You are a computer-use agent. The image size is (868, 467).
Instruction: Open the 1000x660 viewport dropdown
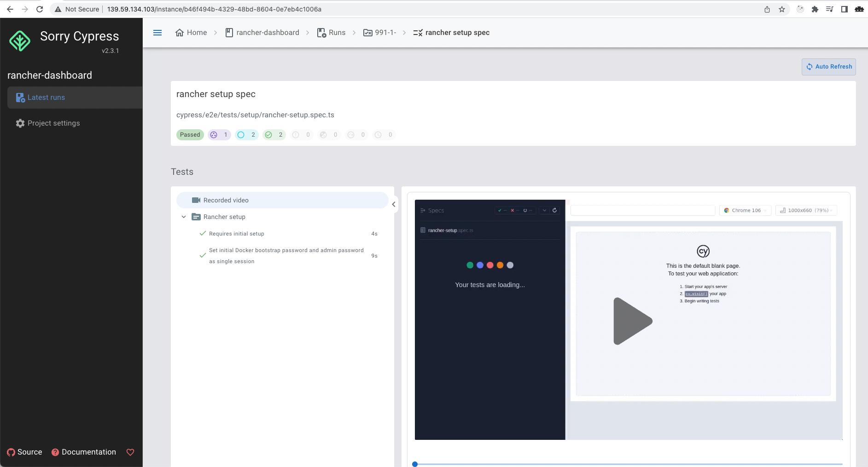pos(805,210)
